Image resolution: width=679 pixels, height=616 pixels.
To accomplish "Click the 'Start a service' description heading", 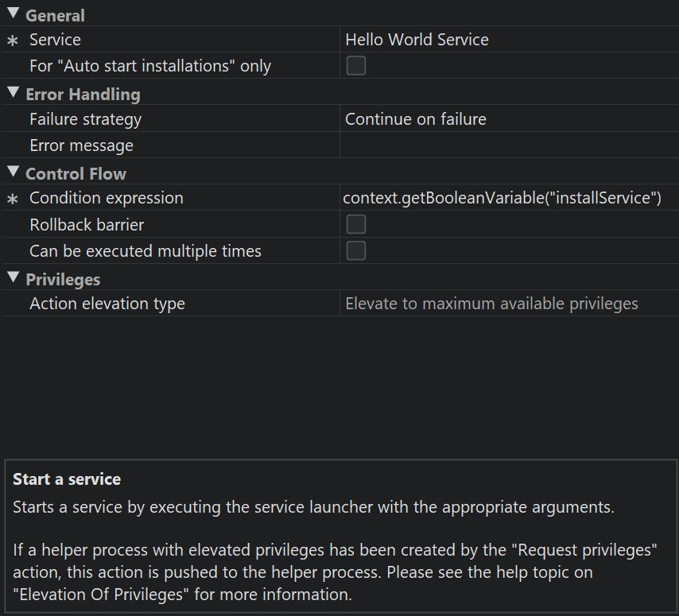I will click(67, 479).
